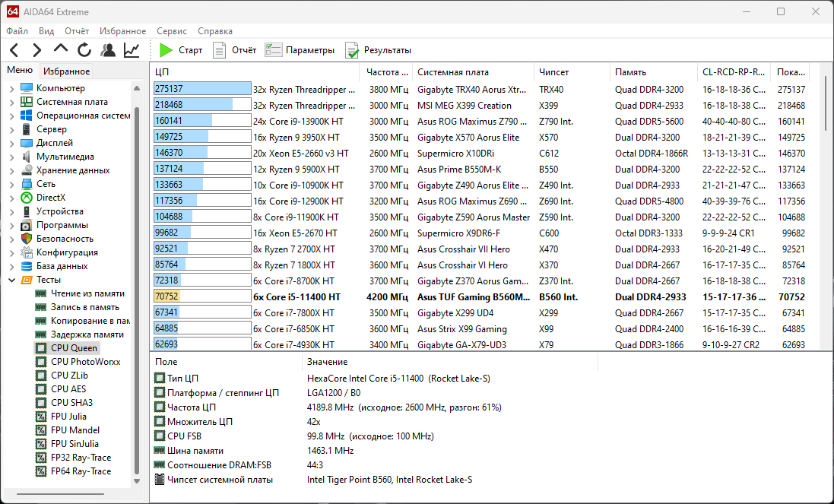Open the graph chart icon in the toolbar

[x=132, y=50]
